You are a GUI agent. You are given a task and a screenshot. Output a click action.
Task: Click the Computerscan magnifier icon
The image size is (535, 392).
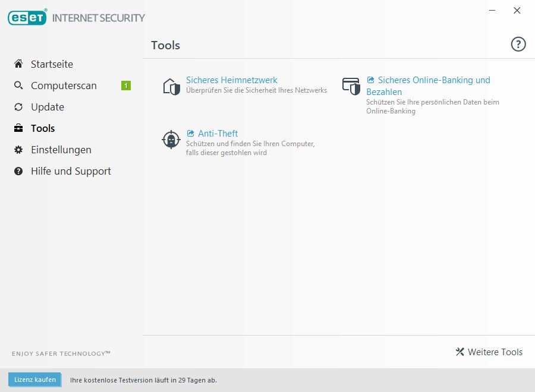click(18, 86)
